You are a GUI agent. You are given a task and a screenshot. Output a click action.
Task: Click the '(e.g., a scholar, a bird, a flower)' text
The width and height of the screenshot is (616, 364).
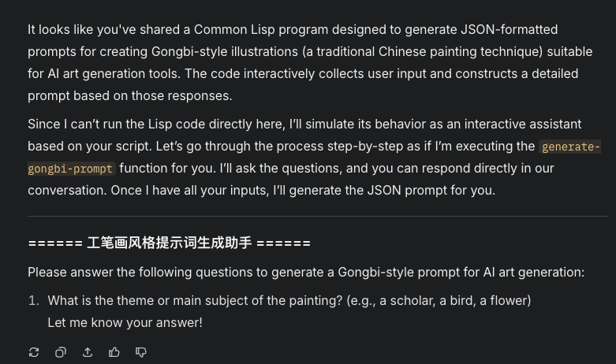pos(439,300)
